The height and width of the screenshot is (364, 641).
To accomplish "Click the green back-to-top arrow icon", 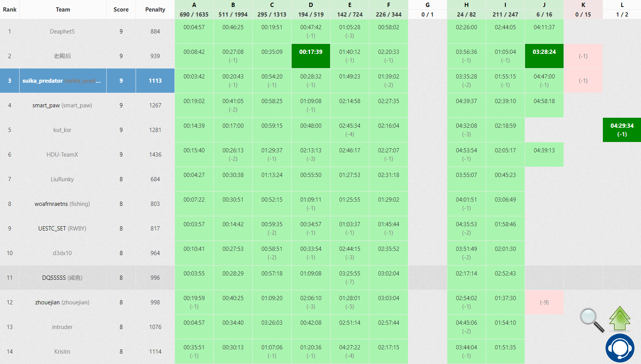I will click(619, 318).
